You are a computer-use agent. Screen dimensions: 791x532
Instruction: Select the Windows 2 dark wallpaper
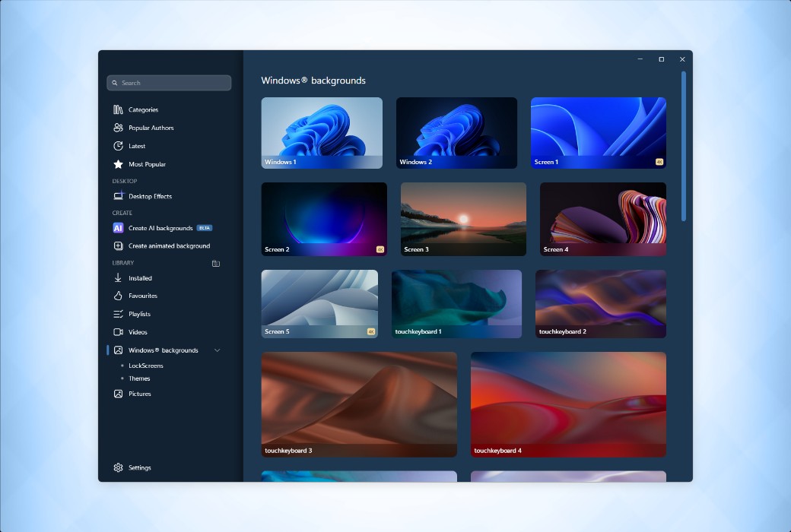(456, 133)
